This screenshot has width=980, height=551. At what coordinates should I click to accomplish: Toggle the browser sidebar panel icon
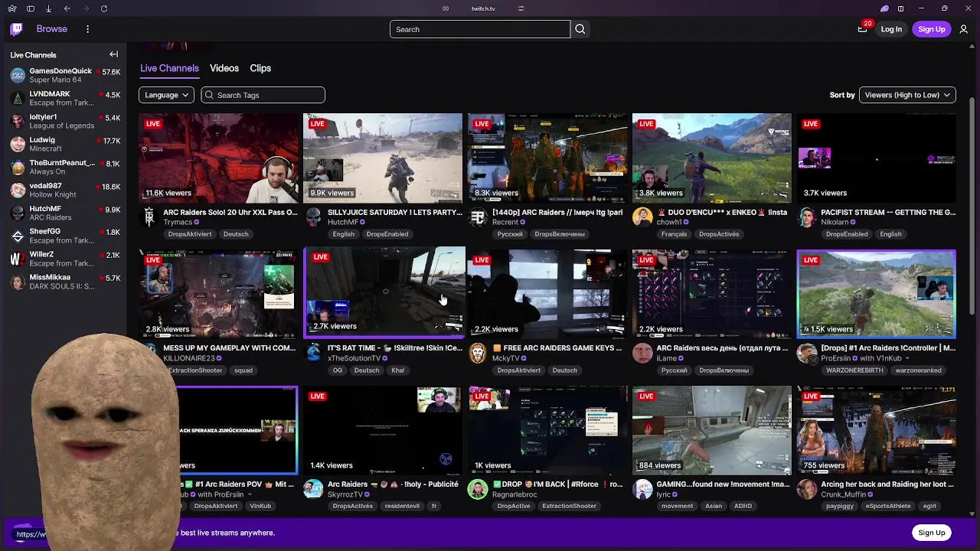30,8
